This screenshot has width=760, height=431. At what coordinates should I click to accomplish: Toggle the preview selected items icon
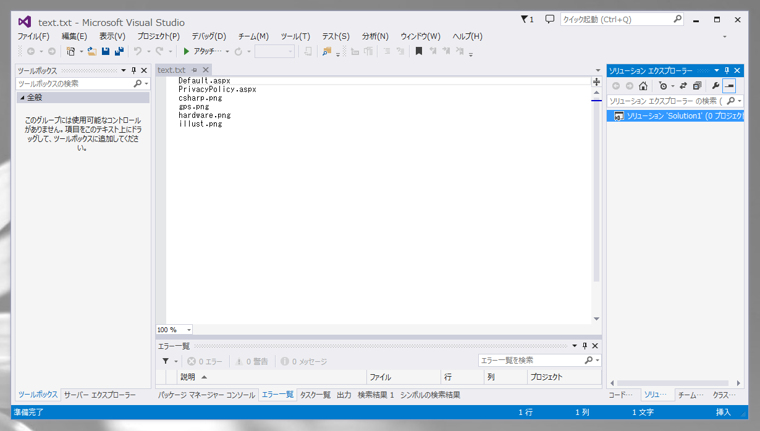[x=729, y=86]
